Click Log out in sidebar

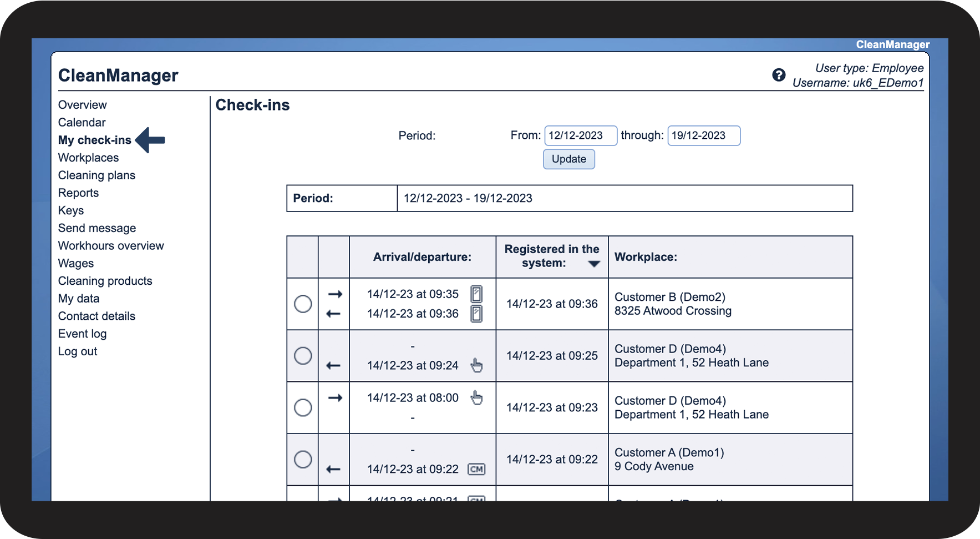(x=78, y=351)
